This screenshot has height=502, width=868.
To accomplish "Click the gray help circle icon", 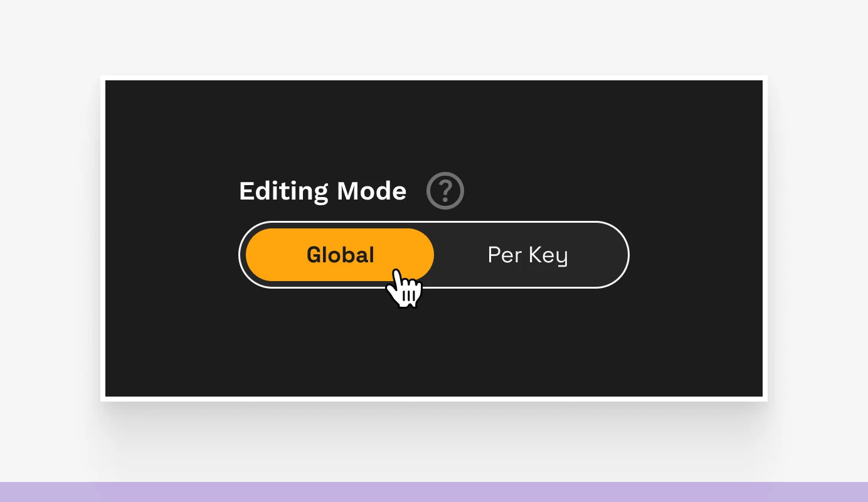I will [445, 191].
